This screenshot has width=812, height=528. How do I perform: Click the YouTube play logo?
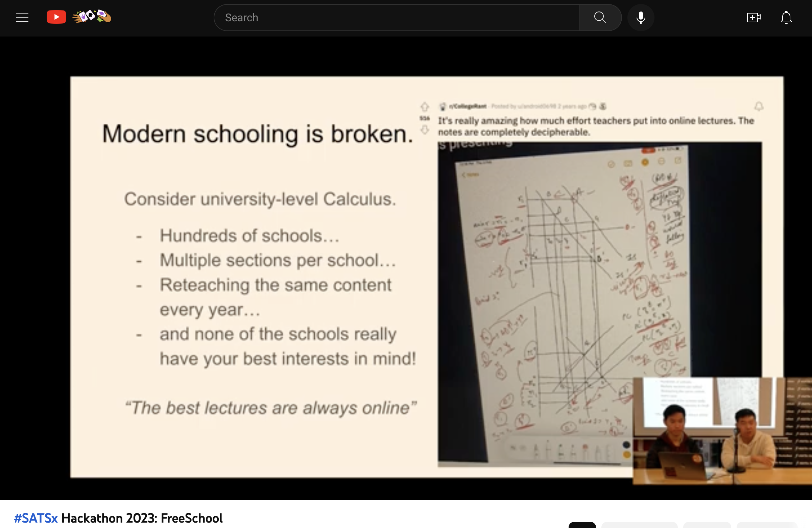pos(56,17)
